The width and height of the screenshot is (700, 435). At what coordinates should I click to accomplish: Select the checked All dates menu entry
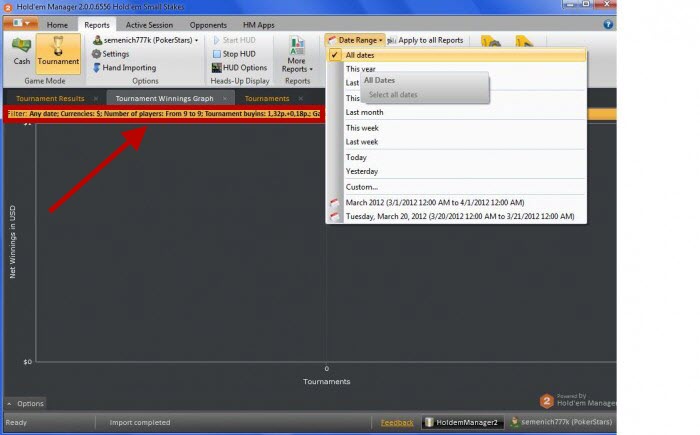[457, 55]
